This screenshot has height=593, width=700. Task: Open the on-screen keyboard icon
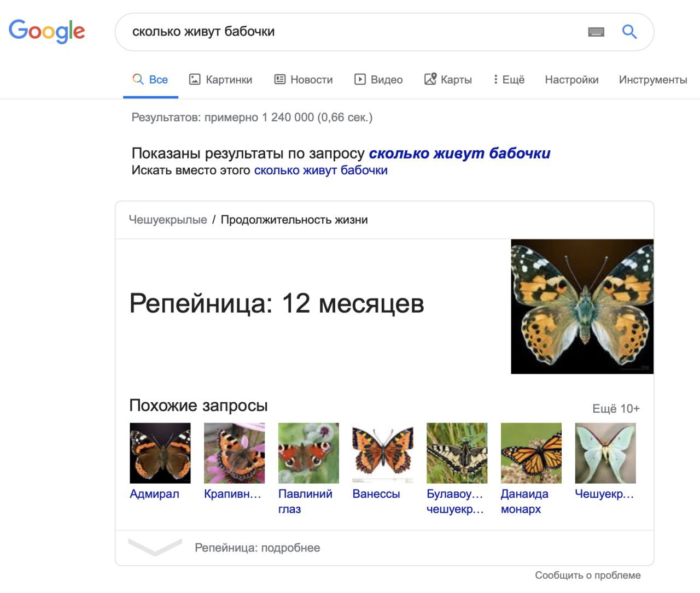(x=596, y=32)
